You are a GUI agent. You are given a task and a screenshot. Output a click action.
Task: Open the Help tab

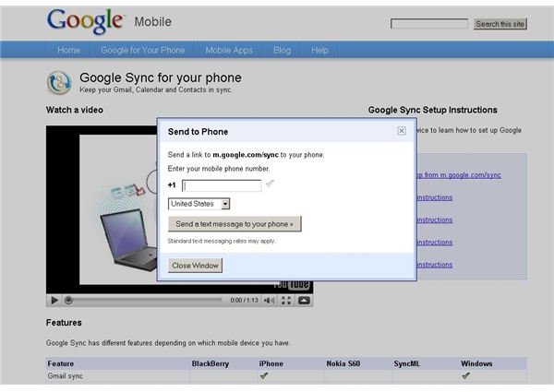[x=319, y=50]
